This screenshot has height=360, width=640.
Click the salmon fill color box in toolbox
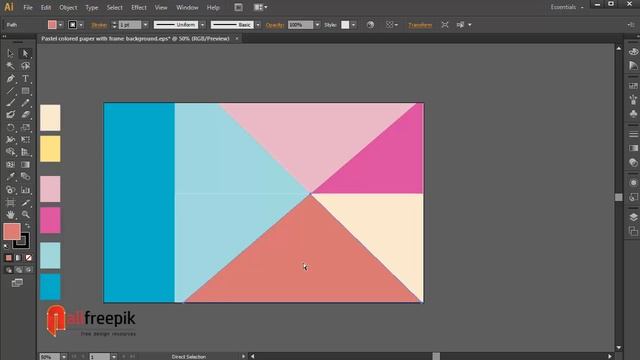pyautogui.click(x=11, y=231)
